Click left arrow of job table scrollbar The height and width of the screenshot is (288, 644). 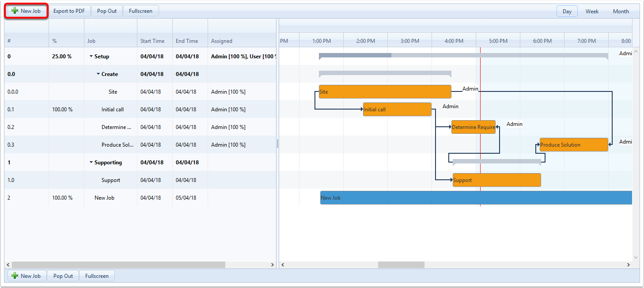pos(9,265)
